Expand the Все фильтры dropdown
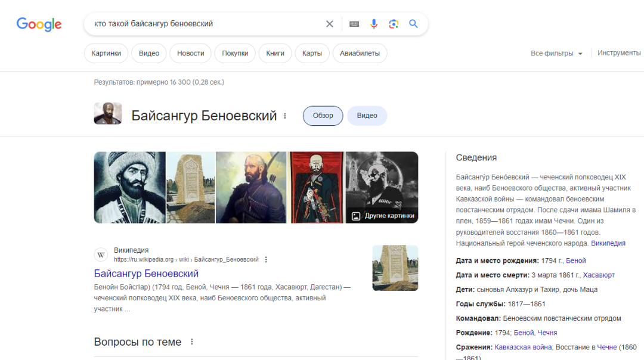Viewport: 644px width, 360px height. (x=556, y=54)
